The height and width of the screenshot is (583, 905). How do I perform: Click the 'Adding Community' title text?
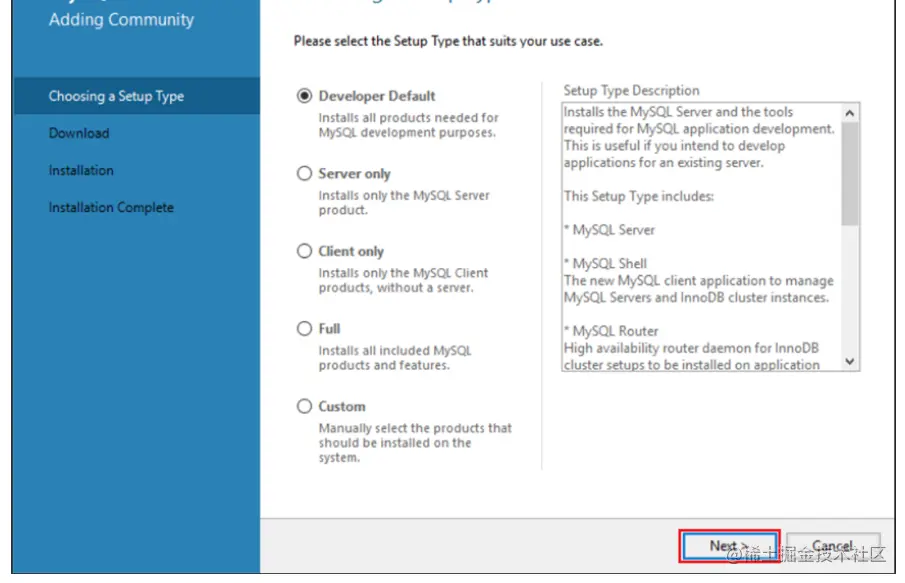[x=121, y=20]
